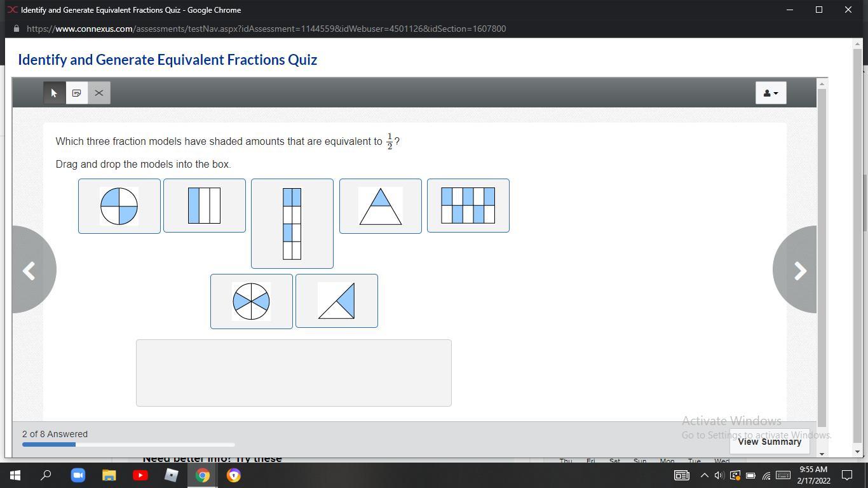868x488 pixels.
Task: Pick the circle model divided into four parts
Action: pos(119,207)
